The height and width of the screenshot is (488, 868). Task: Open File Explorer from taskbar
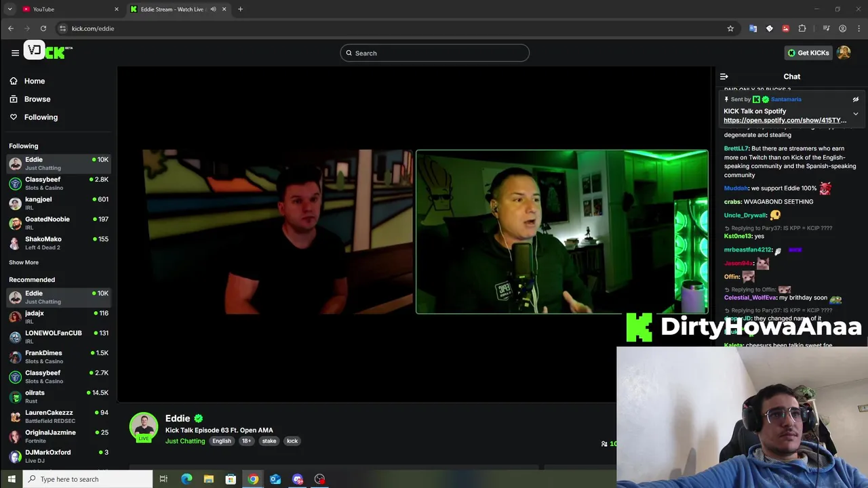click(209, 479)
